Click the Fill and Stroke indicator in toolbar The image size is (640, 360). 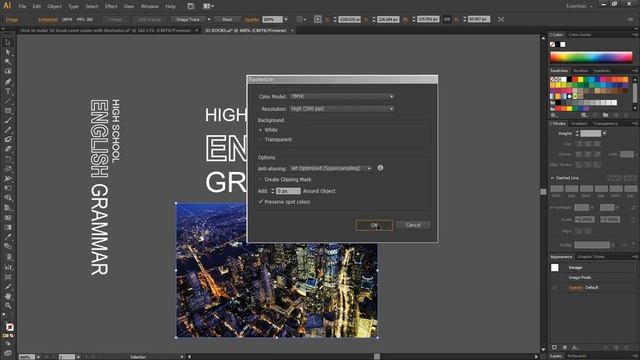click(x=9, y=327)
